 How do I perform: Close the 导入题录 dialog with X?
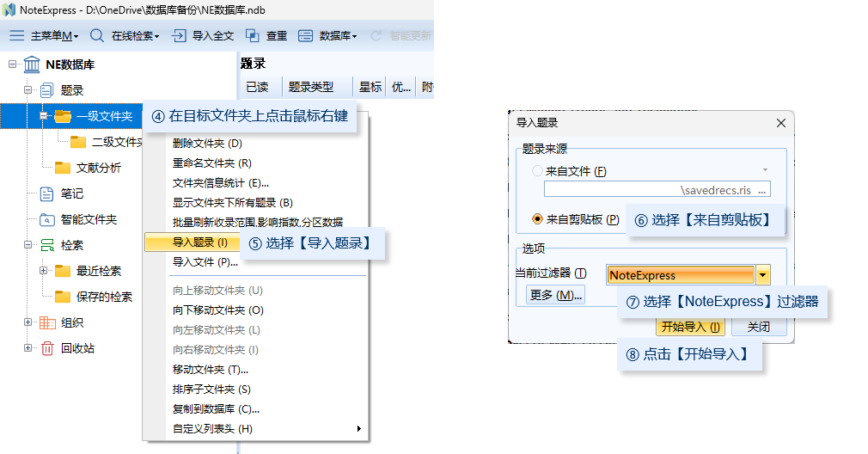(x=780, y=123)
